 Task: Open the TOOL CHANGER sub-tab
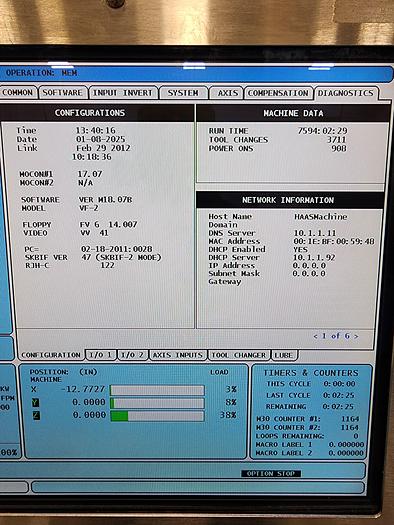point(239,355)
